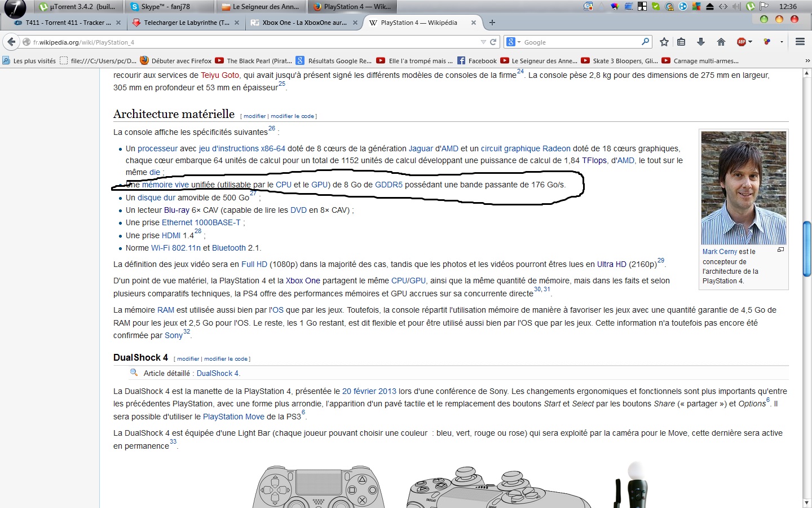Image resolution: width=812 pixels, height=508 pixels.
Task: Open a new tab with plus button
Action: point(492,23)
